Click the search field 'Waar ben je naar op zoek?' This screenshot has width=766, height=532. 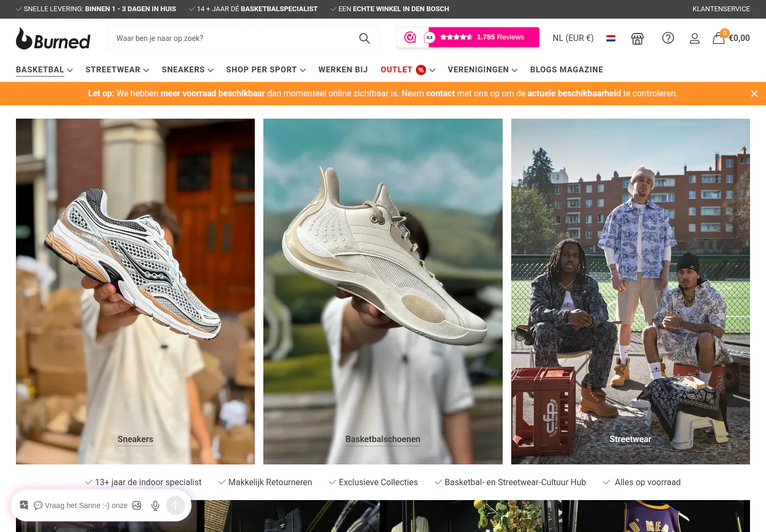point(234,38)
